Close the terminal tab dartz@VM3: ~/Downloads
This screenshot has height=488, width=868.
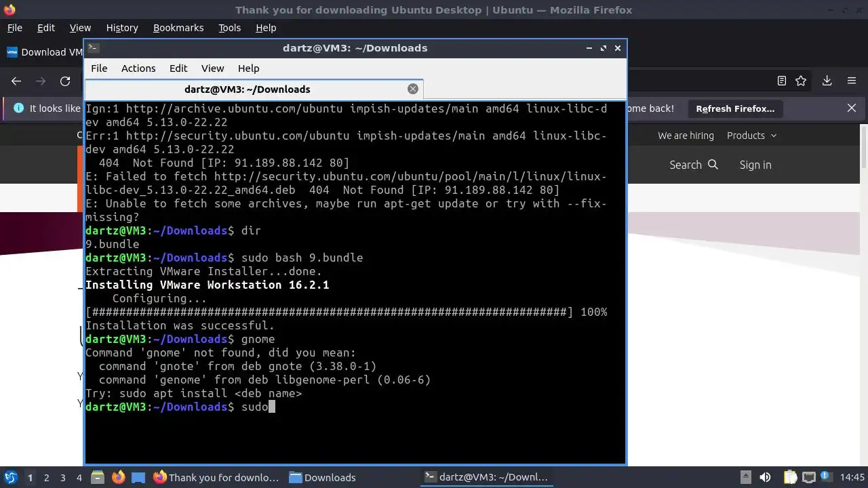412,89
